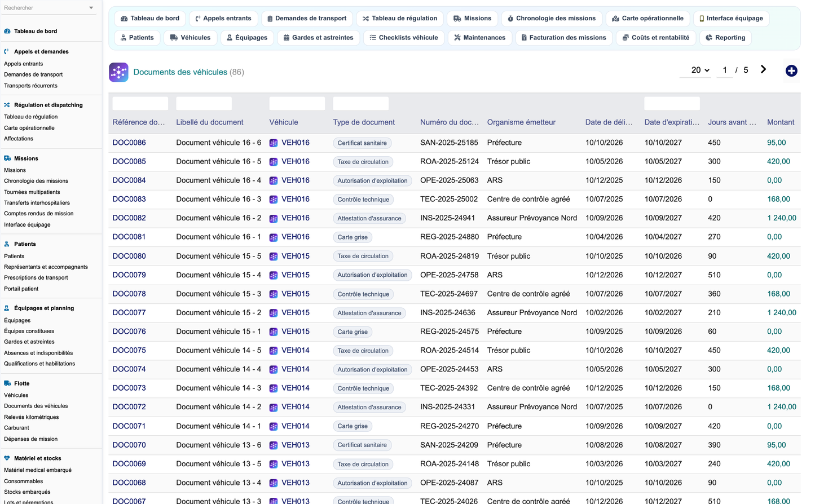This screenshot has height=504, width=815.
Task: Open Consommables in sidebar
Action: click(24, 481)
